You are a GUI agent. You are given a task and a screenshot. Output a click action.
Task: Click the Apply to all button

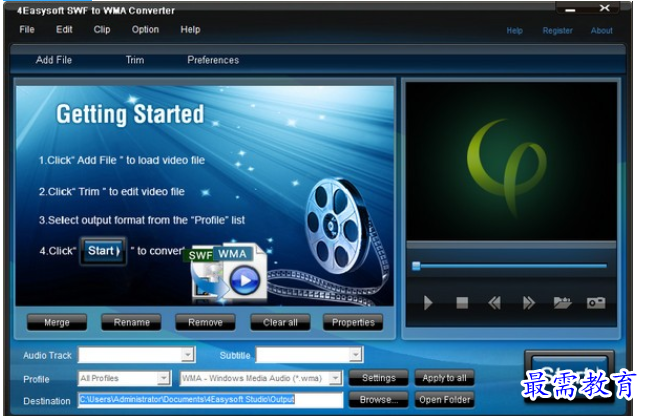(x=444, y=378)
